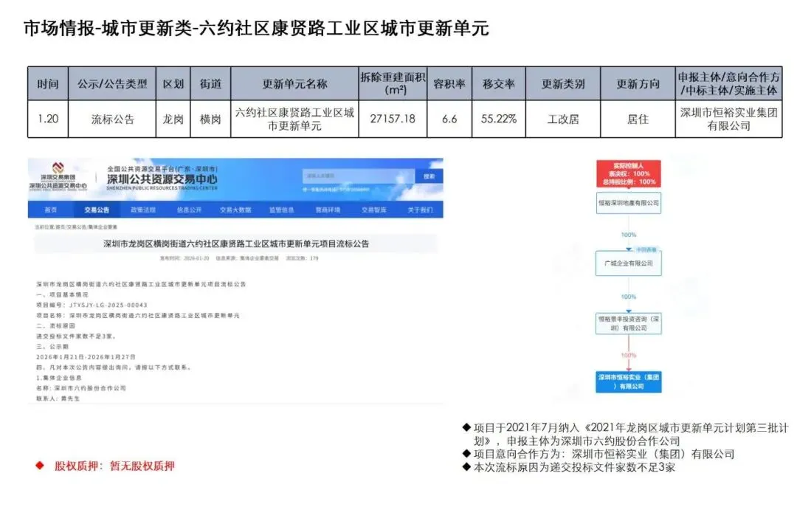The width and height of the screenshot is (797, 532).
Task: Select the 交易公告 navigation tab
Action: pyautogui.click(x=97, y=210)
